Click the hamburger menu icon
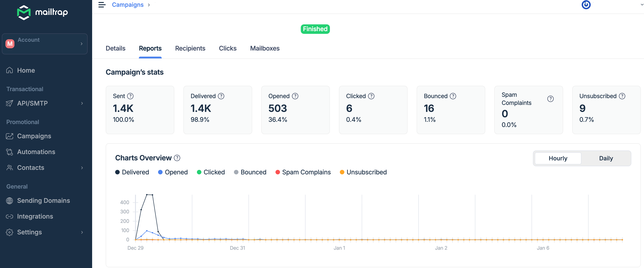644x268 pixels. coord(102,5)
